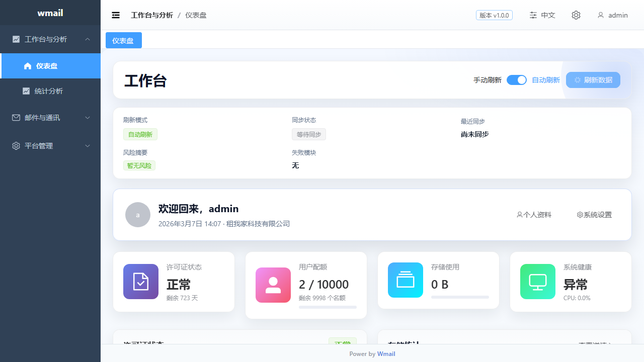Click the 失败模块 label
Image resolution: width=644 pixels, height=362 pixels.
pyautogui.click(x=304, y=152)
